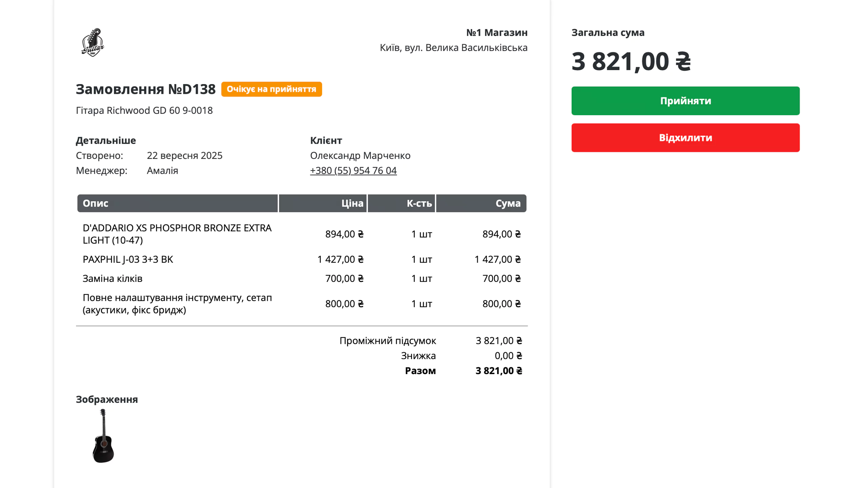
Task: Click the Guitar Shop logo
Action: pyautogui.click(x=93, y=42)
